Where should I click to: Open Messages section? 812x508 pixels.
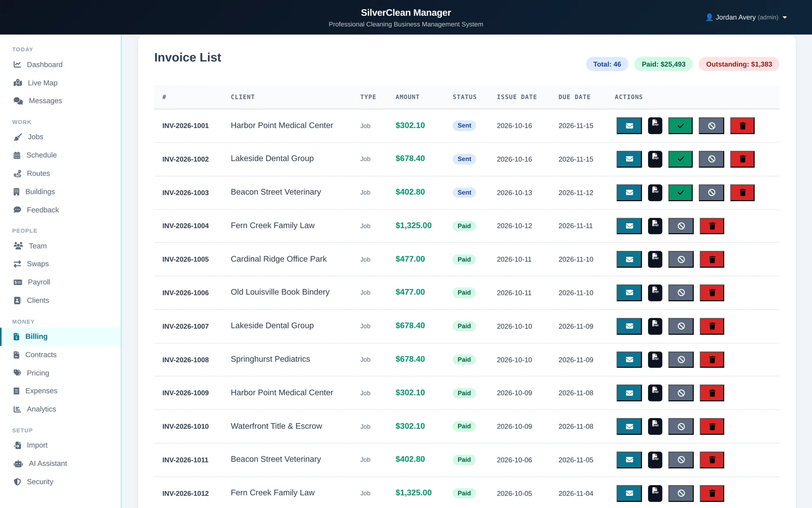[61, 101]
